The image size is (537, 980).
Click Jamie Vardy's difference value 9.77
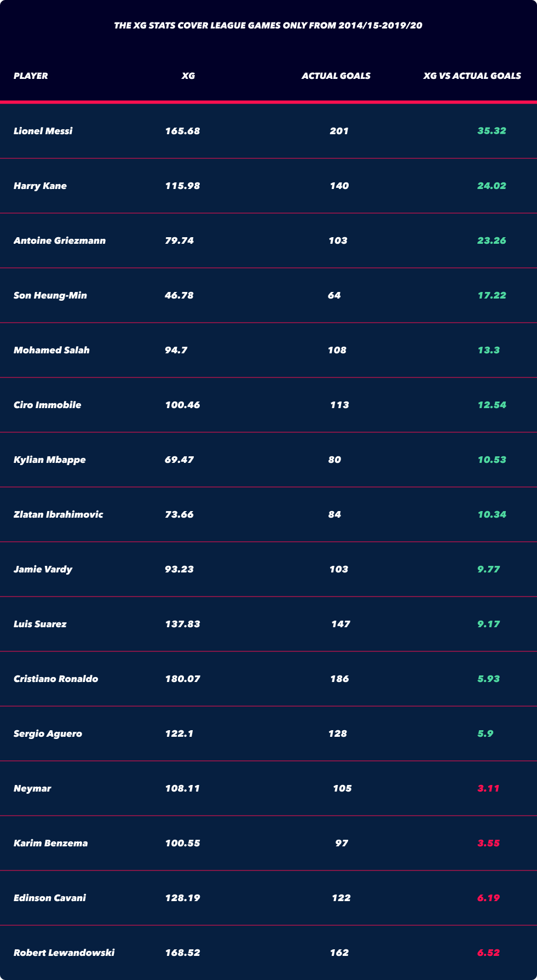[488, 569]
